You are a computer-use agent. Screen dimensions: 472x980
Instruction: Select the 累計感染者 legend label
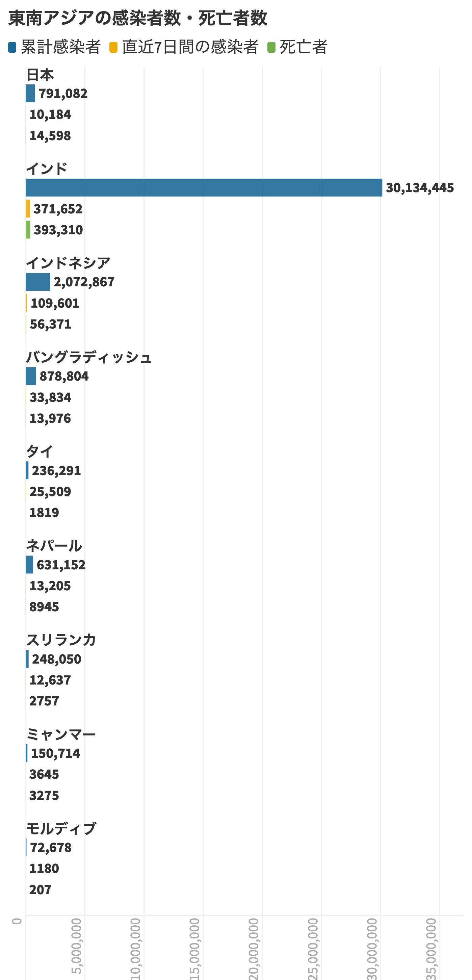[x=61, y=47]
